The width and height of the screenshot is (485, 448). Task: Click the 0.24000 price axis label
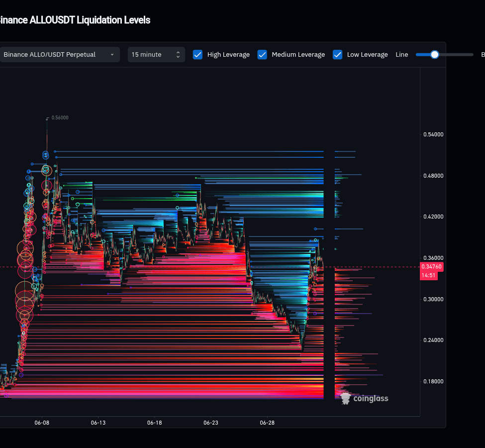pos(433,340)
